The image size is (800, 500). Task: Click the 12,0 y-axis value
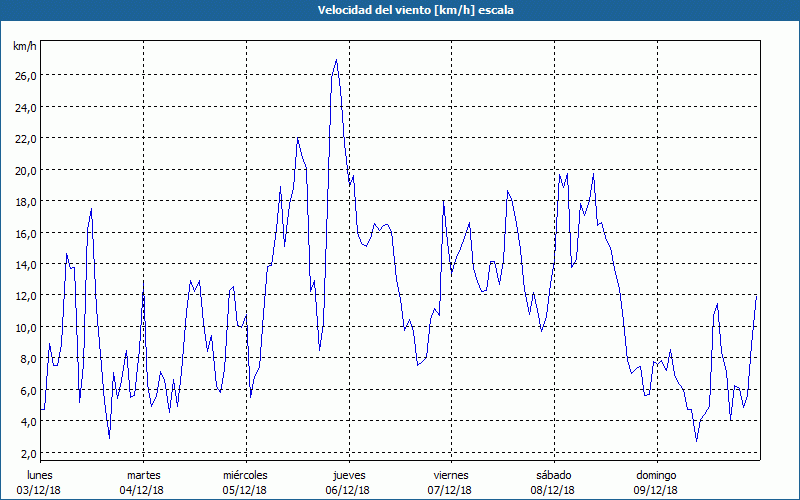point(25,296)
